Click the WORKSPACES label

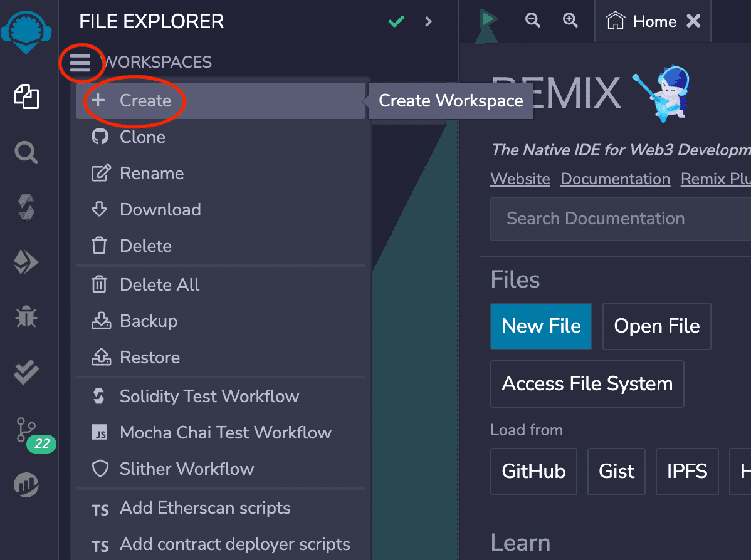pyautogui.click(x=157, y=62)
